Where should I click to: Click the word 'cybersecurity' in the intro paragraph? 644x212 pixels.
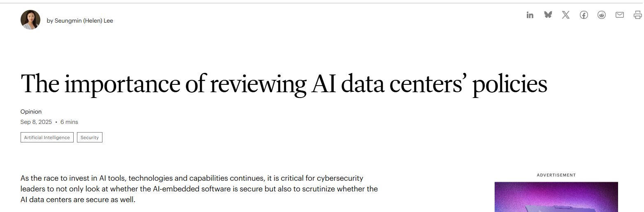(x=339, y=178)
